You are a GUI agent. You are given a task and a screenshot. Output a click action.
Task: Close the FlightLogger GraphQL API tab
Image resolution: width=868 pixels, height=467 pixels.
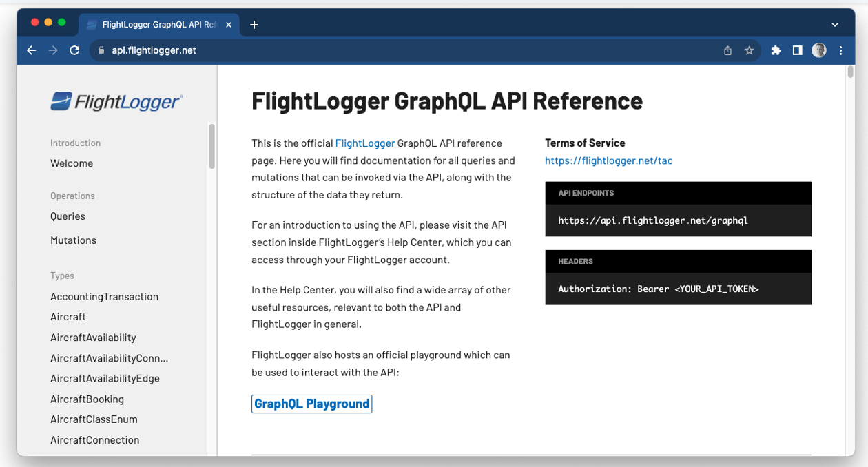229,25
